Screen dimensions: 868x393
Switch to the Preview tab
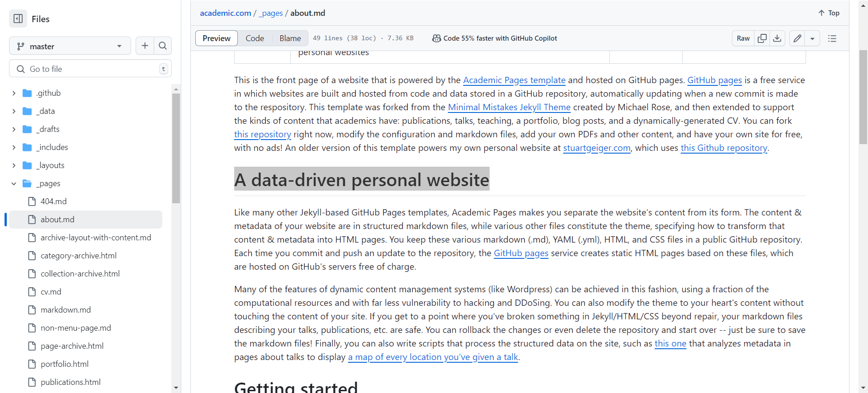pyautogui.click(x=217, y=38)
